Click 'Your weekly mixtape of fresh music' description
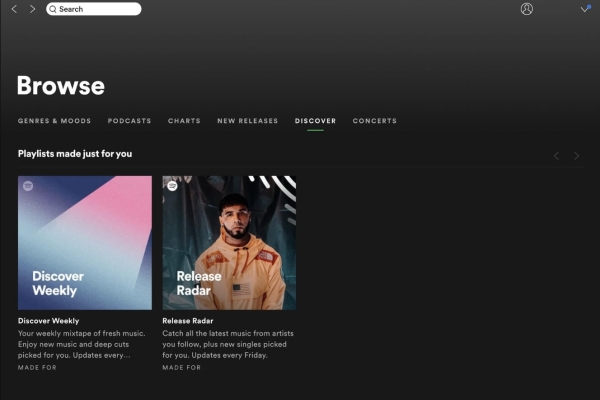The image size is (600, 400). (x=82, y=344)
